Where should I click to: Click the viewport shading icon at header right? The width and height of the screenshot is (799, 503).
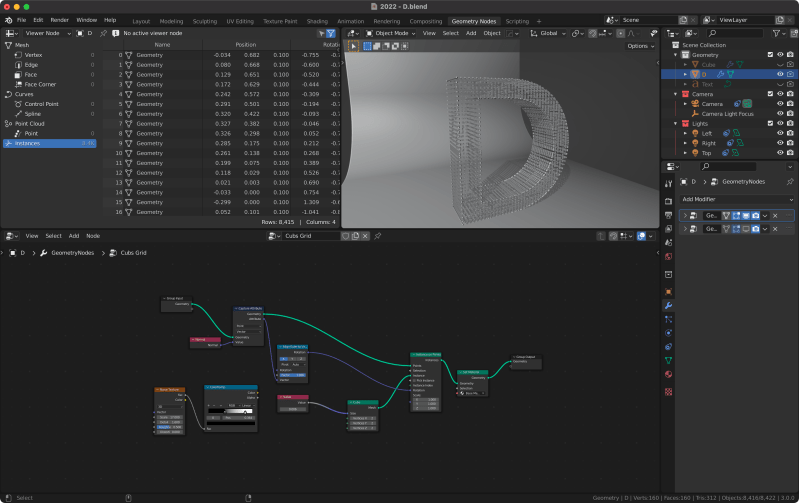click(653, 33)
